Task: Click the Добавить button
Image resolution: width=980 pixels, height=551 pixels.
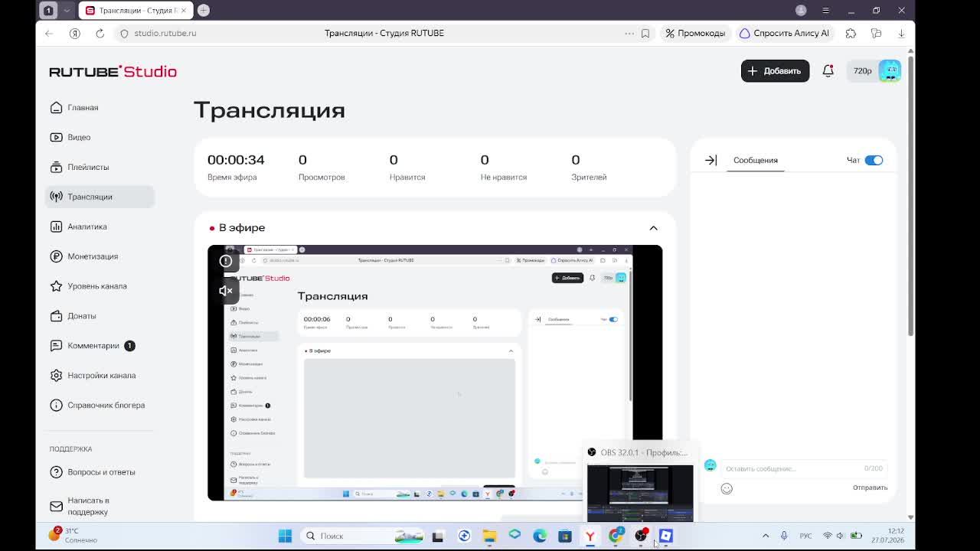Action: [775, 70]
